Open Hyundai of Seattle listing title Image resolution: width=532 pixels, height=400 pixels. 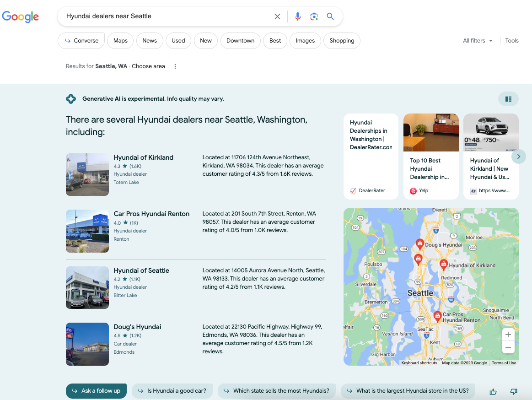(x=141, y=270)
